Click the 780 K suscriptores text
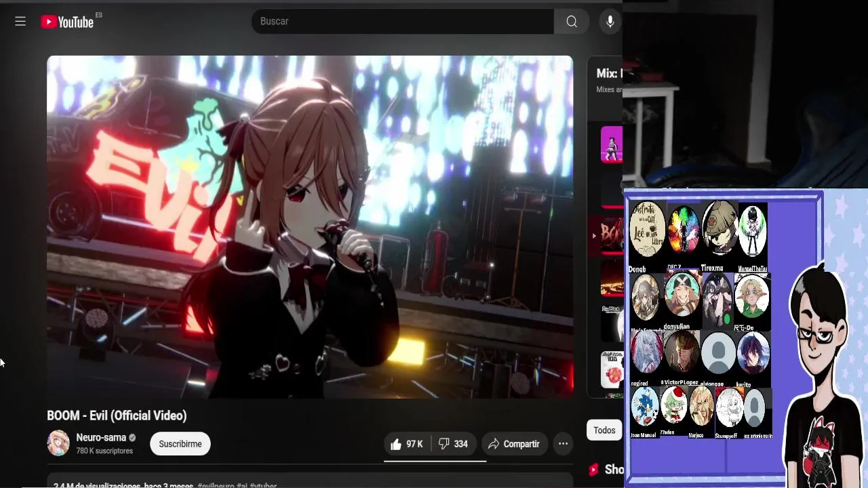868x488 pixels. pos(104,451)
